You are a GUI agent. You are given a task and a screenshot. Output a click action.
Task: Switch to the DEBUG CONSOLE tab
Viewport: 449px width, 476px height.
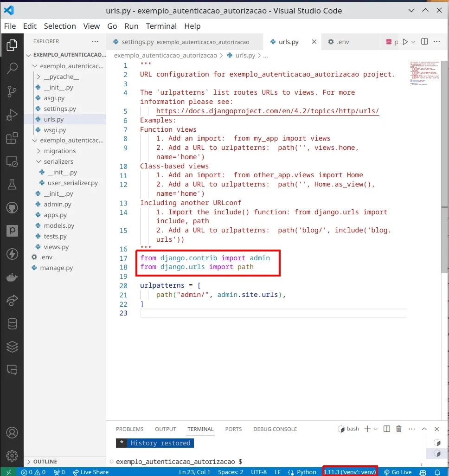[x=275, y=429]
